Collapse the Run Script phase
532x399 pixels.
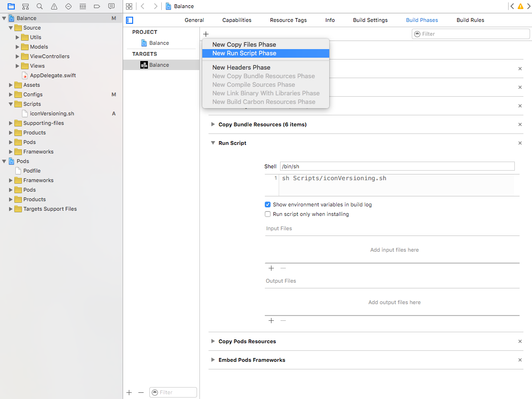(213, 143)
